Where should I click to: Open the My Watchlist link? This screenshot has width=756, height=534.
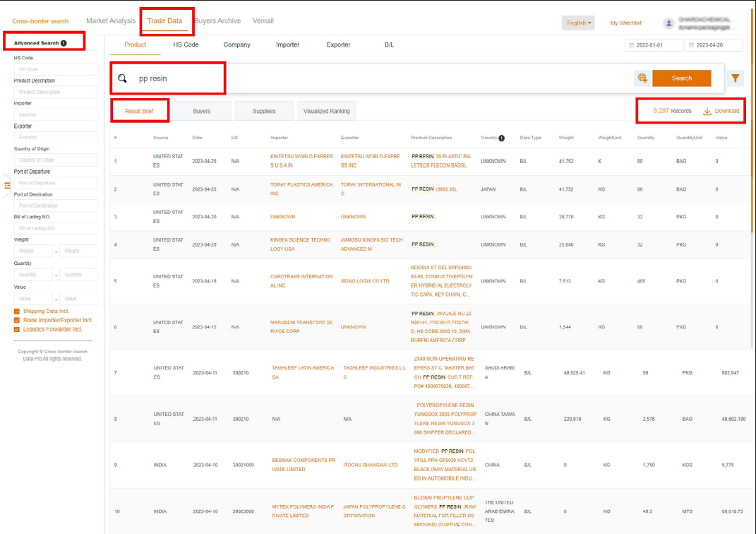pos(625,23)
